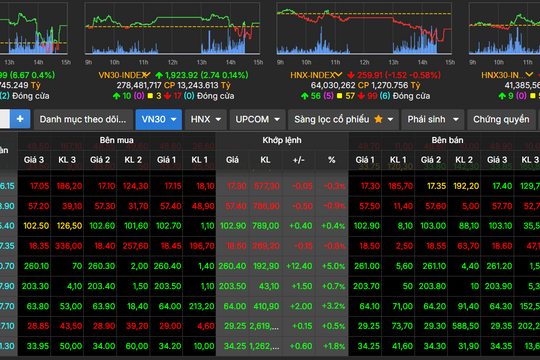Click ask volume 588,50 cell

pos(465,326)
